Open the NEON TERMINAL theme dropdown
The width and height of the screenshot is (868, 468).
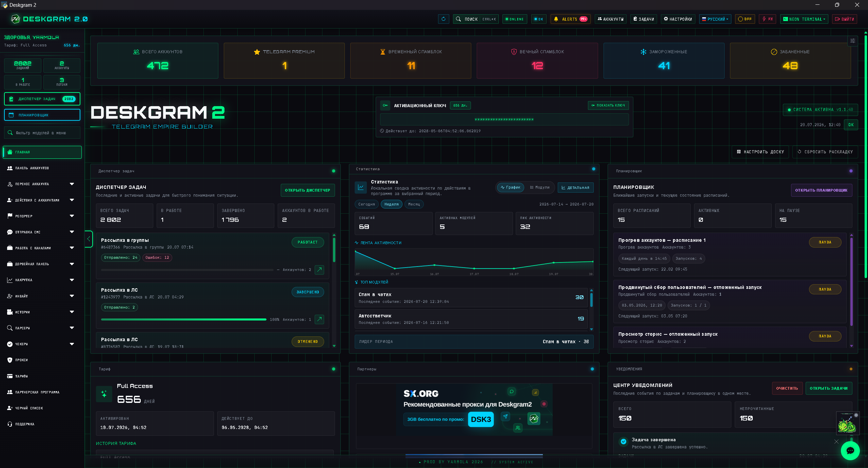(804, 19)
